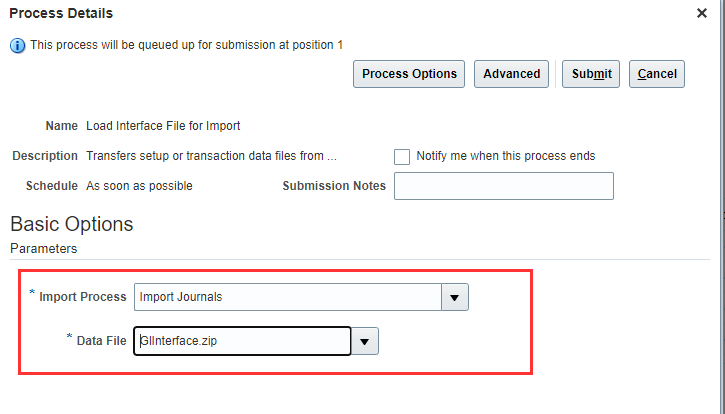Close the Process Details dialog

tap(702, 13)
